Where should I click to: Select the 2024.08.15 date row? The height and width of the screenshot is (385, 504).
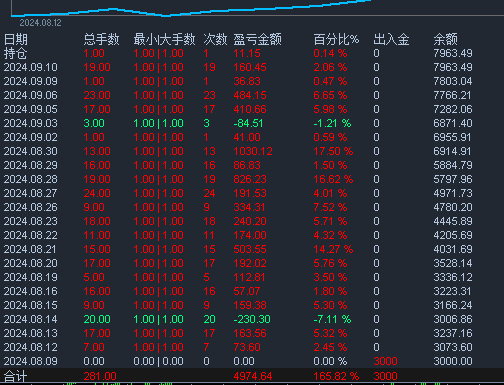point(31,305)
